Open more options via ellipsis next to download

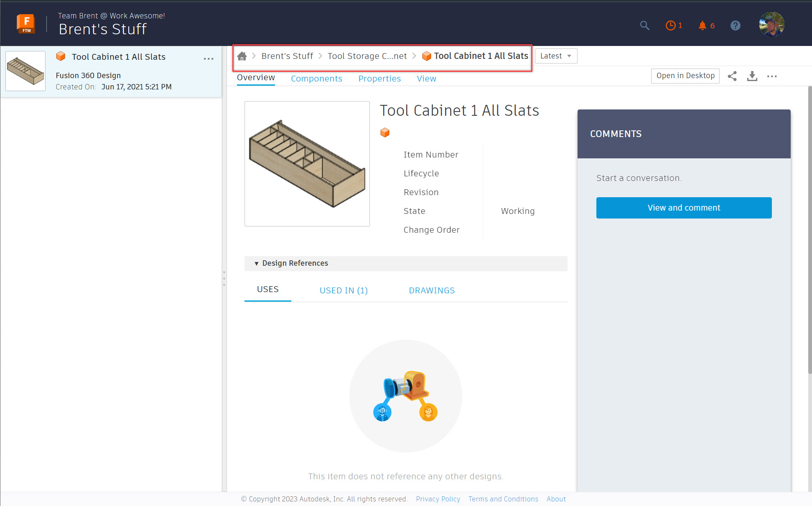772,76
